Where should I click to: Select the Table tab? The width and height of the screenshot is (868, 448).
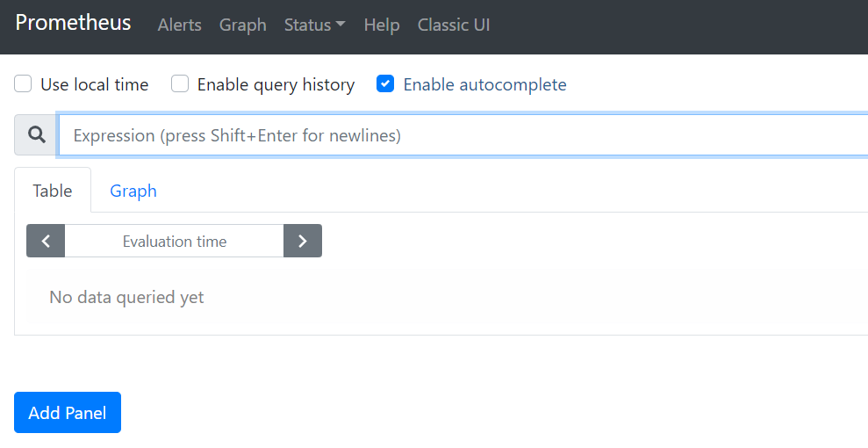[x=53, y=191]
